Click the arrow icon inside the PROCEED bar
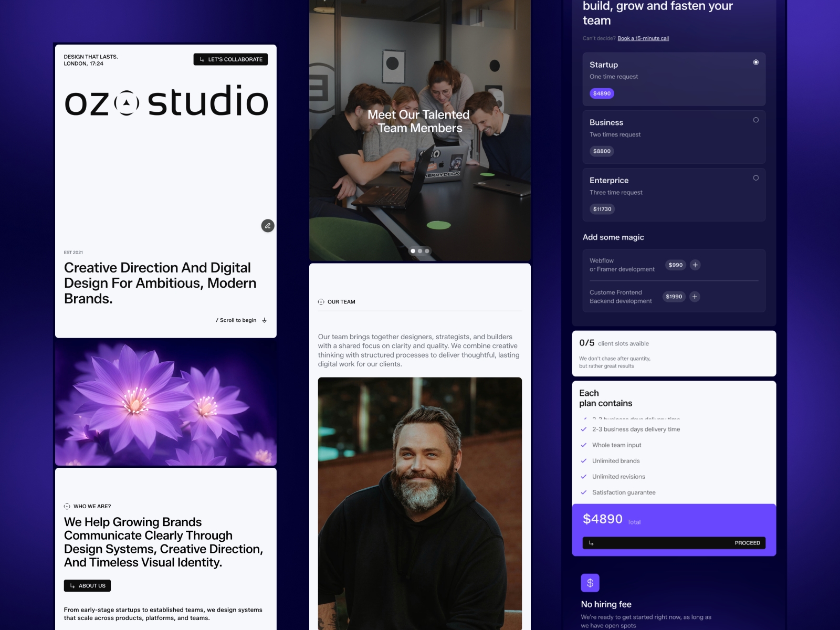This screenshot has height=630, width=840. coord(592,543)
